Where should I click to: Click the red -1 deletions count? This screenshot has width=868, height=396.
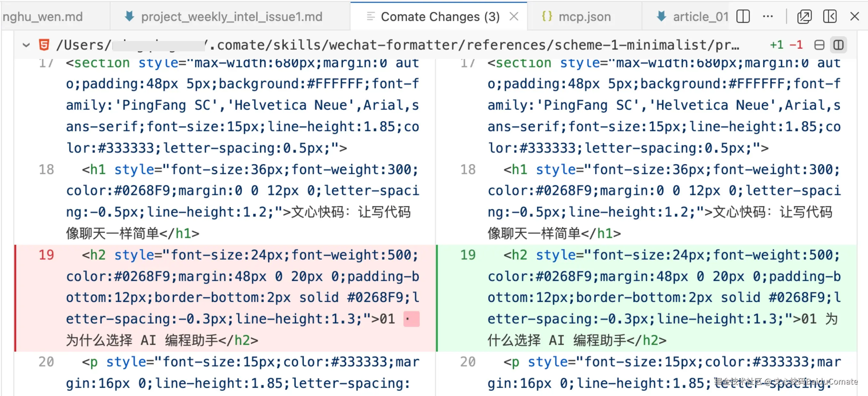click(796, 45)
